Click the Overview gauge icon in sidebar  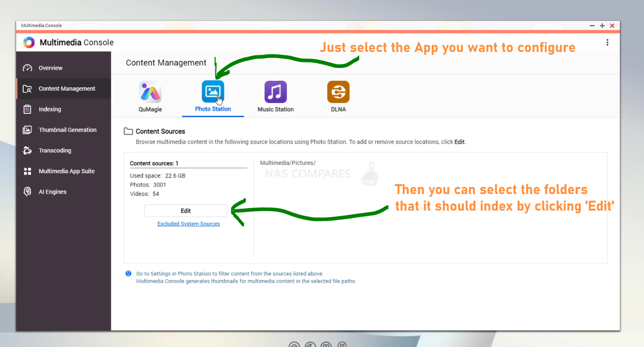[x=27, y=68]
